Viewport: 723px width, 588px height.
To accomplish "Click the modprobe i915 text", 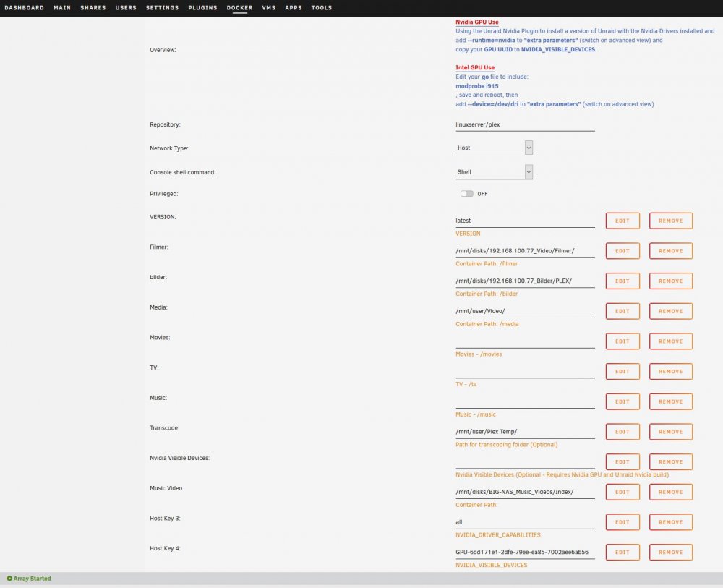I will 476,86.
